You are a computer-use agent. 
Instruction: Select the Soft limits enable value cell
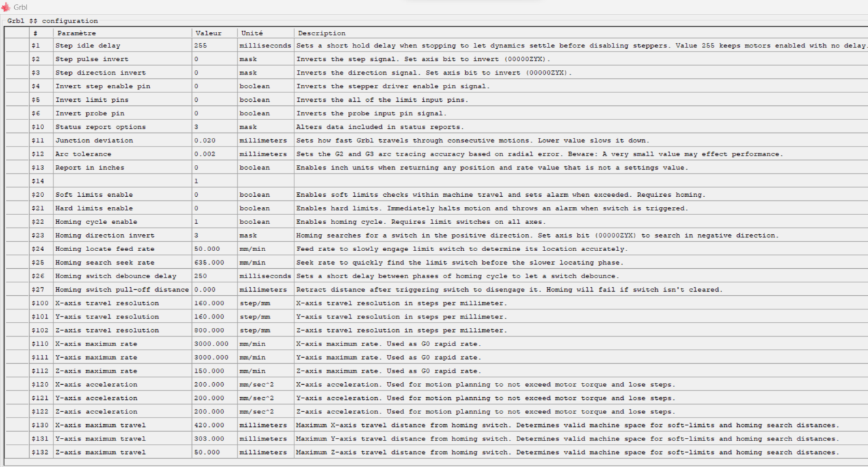[x=214, y=195]
